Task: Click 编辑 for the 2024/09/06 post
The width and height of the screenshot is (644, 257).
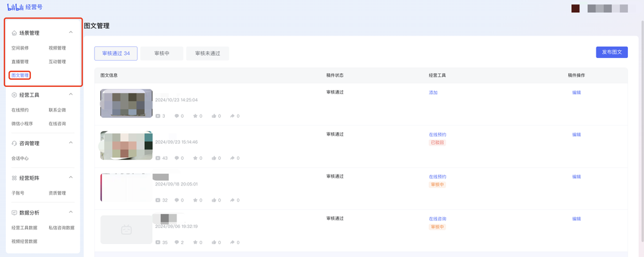Action: coord(576,219)
